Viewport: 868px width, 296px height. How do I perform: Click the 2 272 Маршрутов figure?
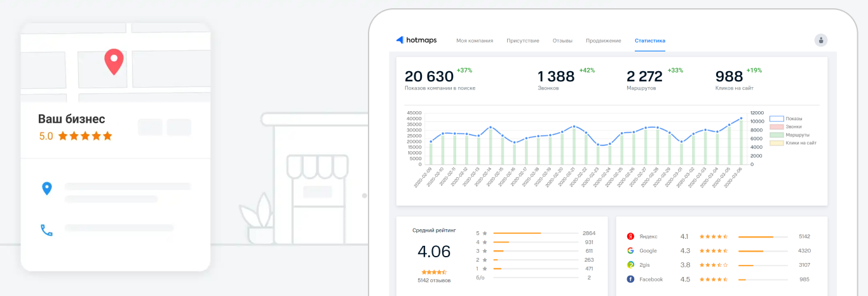click(x=644, y=76)
